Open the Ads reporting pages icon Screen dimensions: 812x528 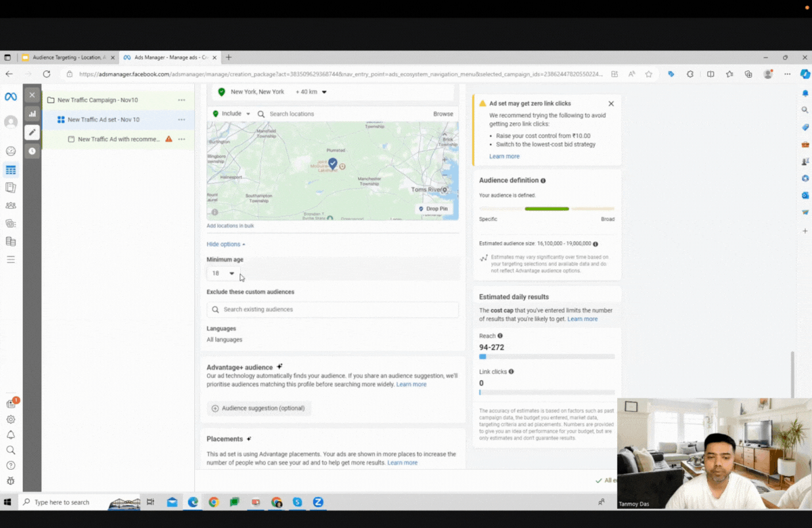point(11,187)
